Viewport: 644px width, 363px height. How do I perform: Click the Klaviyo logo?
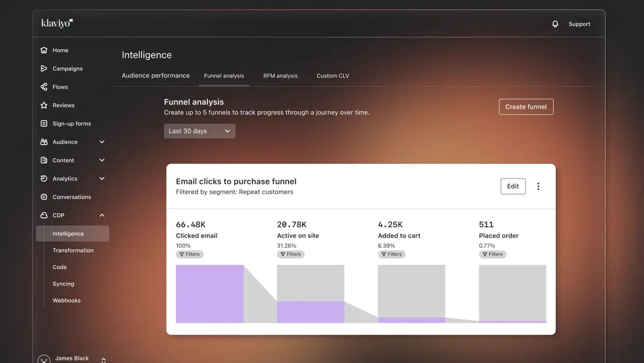[x=57, y=23]
